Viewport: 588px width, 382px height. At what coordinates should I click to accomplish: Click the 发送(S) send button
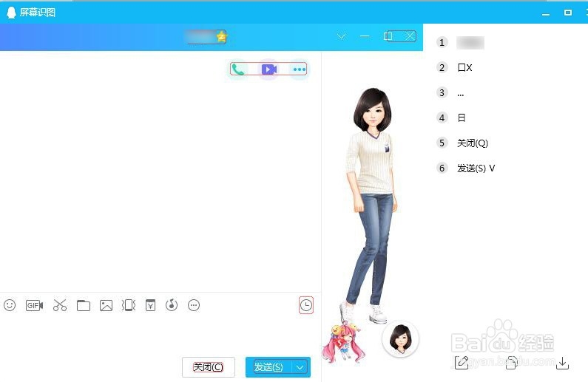coord(268,367)
